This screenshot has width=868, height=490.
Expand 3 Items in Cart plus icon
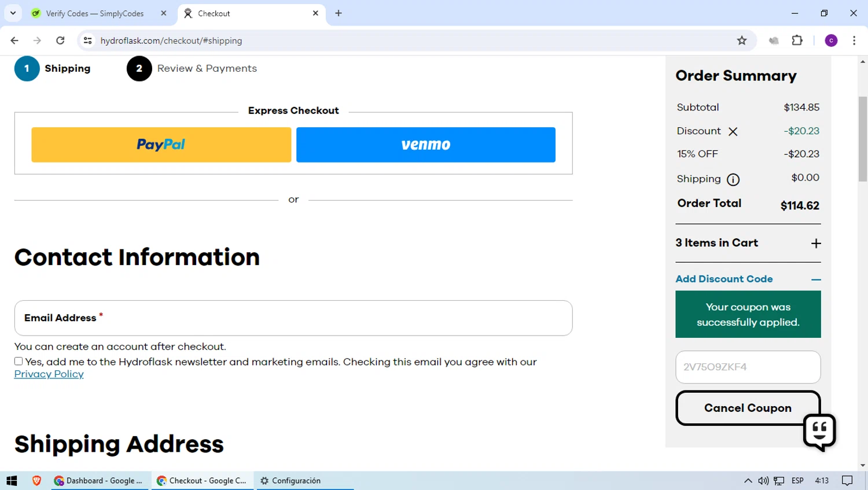pos(816,244)
